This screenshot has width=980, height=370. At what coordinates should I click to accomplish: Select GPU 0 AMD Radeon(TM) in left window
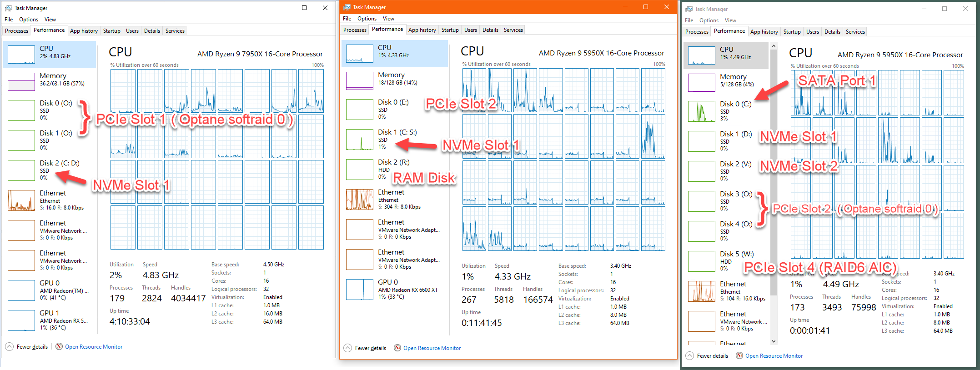coord(50,290)
